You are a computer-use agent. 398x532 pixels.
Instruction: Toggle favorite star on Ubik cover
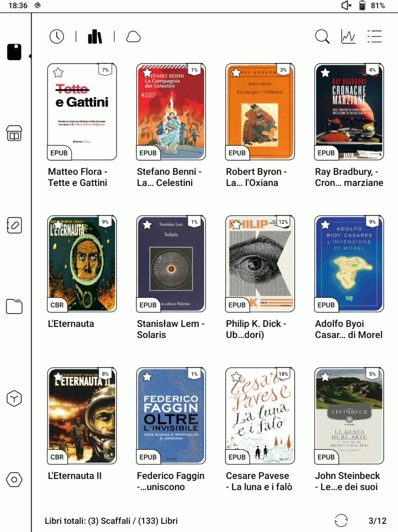pos(236,225)
